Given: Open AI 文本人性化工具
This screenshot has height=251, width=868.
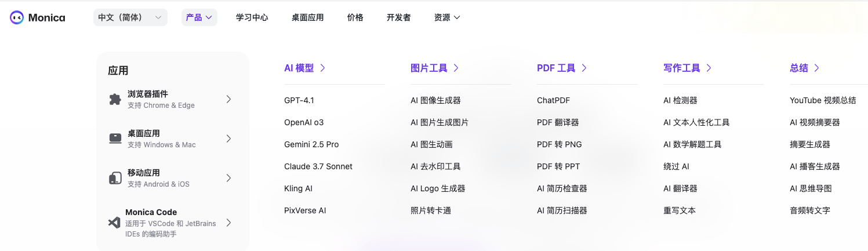Looking at the screenshot, I should pyautogui.click(x=696, y=122).
